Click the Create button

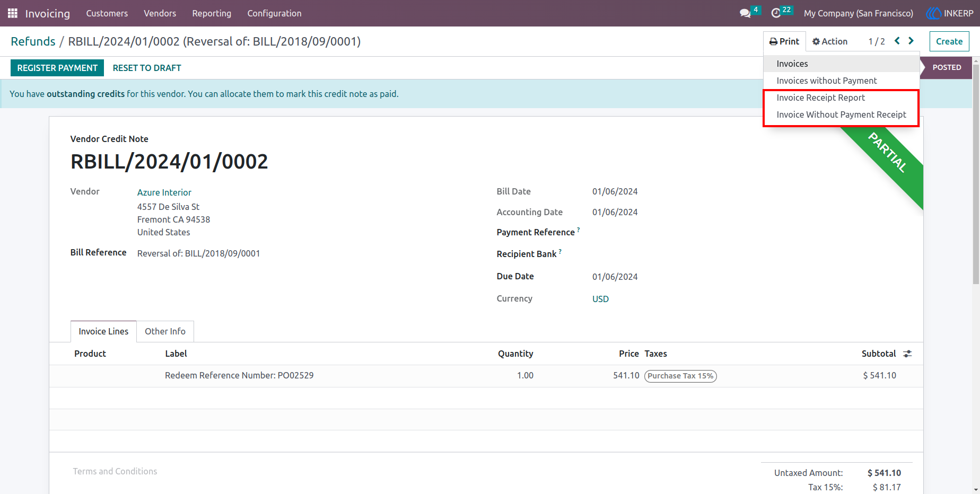tap(949, 41)
